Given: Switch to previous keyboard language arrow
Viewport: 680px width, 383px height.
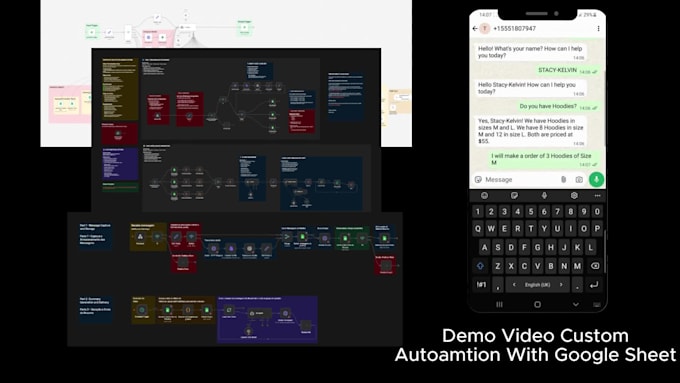Looking at the screenshot, I should [514, 285].
